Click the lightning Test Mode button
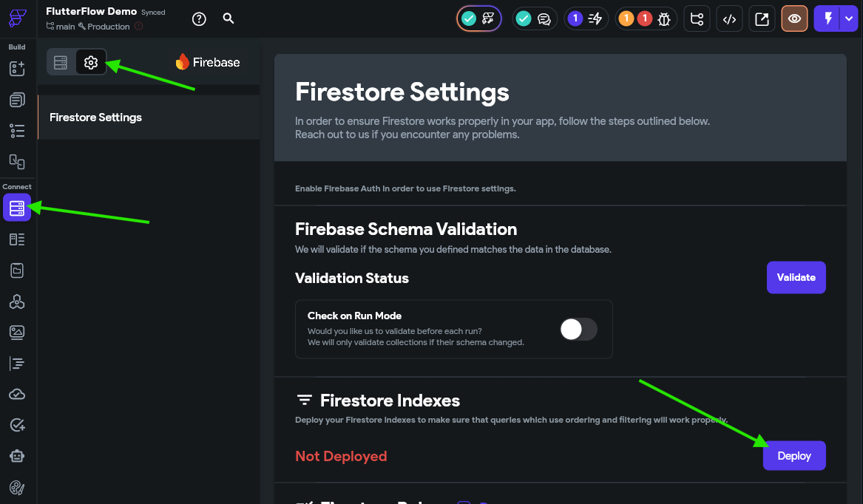Screen dimensions: 863x504 point(828,18)
